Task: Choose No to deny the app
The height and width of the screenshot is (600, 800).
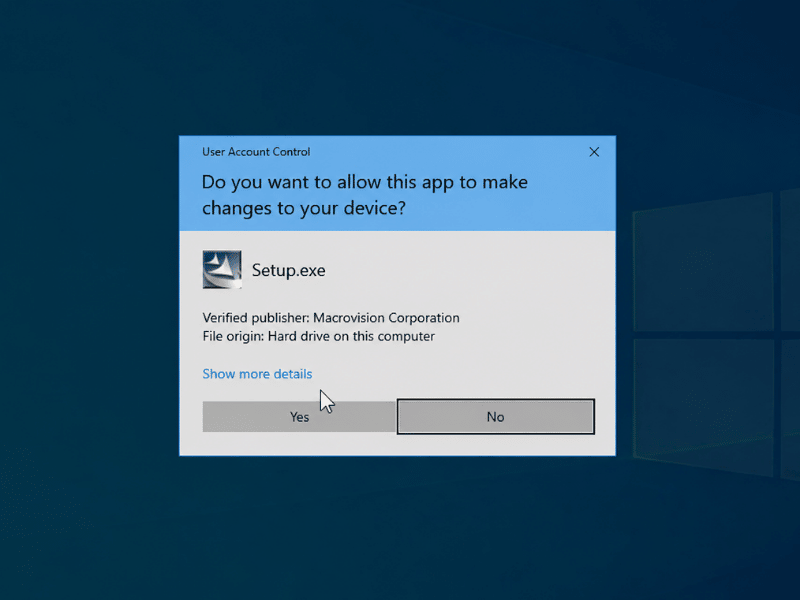Action: [x=495, y=416]
